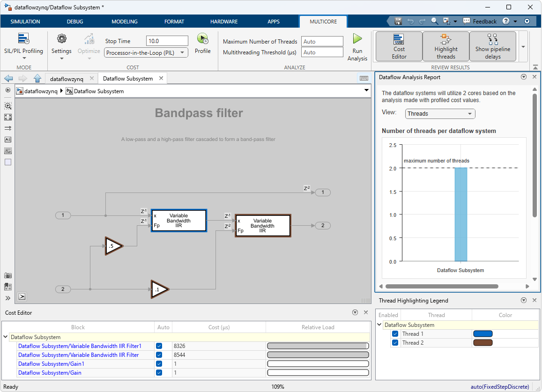Toggle sample time display arrows icon
Screen dimensions: 542x392
coord(8,128)
